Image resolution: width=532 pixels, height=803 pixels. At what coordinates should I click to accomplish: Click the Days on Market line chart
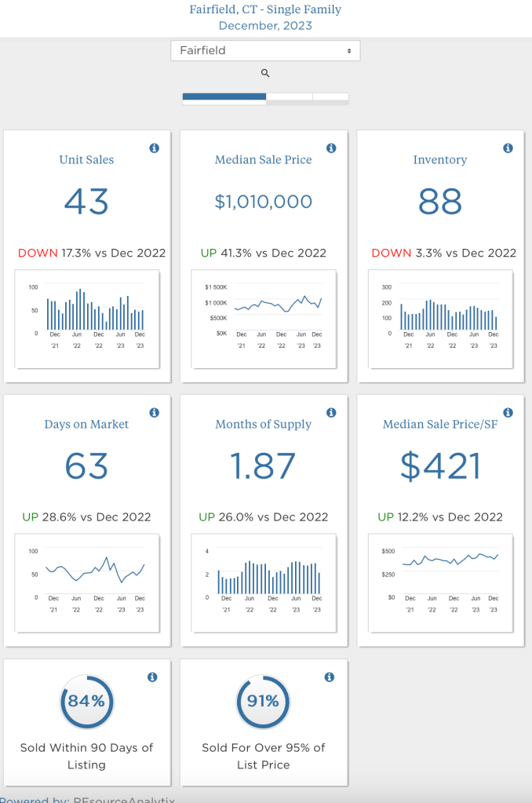(x=87, y=582)
